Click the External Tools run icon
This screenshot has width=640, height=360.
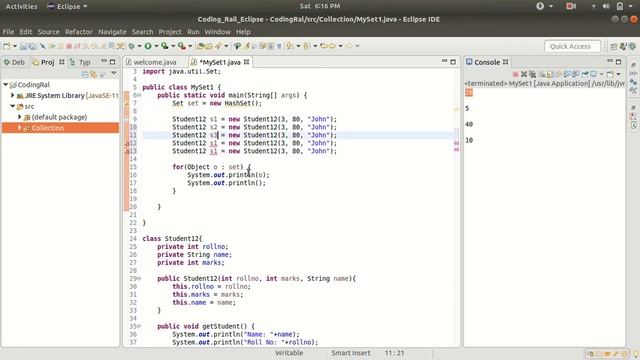(x=182, y=46)
